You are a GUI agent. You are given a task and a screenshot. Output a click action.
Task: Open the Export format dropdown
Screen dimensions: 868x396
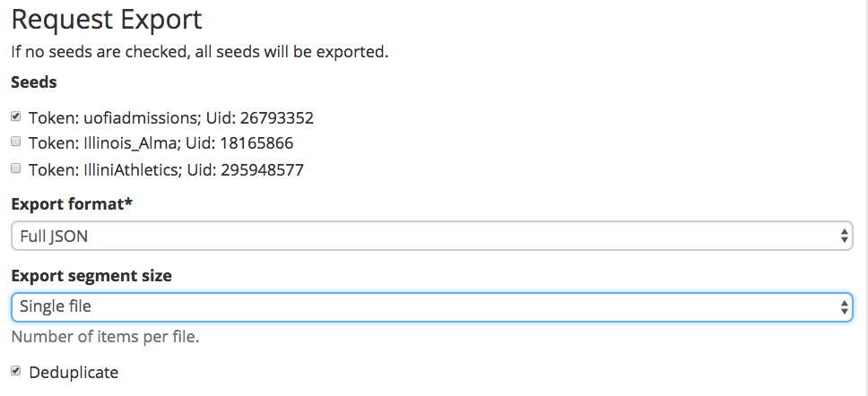[432, 237]
